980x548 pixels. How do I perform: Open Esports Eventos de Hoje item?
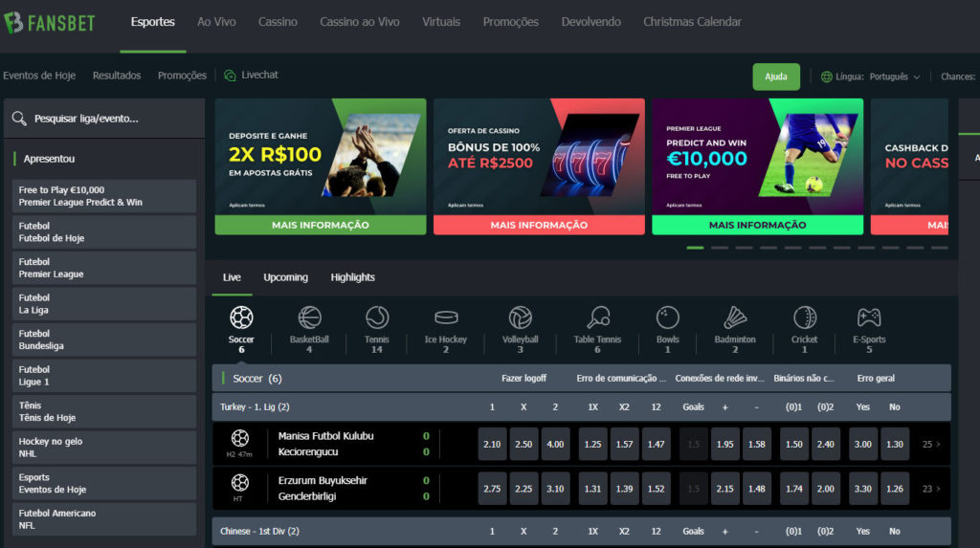click(x=104, y=484)
